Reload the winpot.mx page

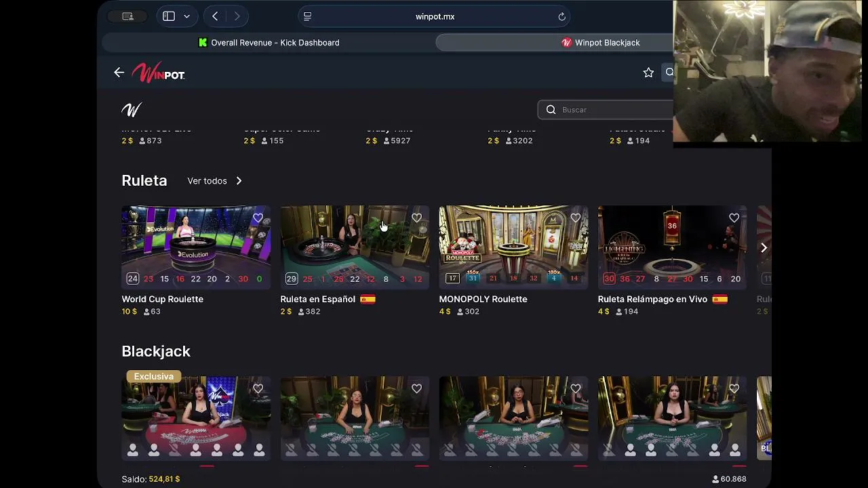point(561,16)
